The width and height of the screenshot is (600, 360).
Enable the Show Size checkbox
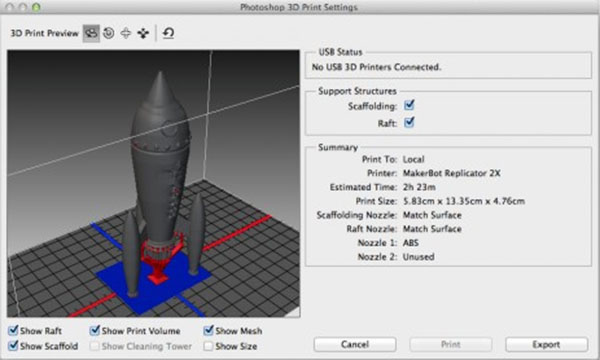(x=208, y=346)
